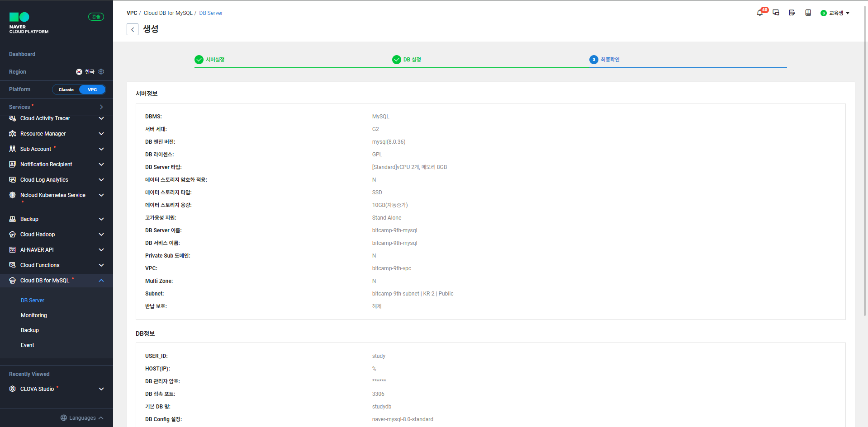Click DB Server breadcrumb link
This screenshot has height=427, width=868.
tap(211, 13)
